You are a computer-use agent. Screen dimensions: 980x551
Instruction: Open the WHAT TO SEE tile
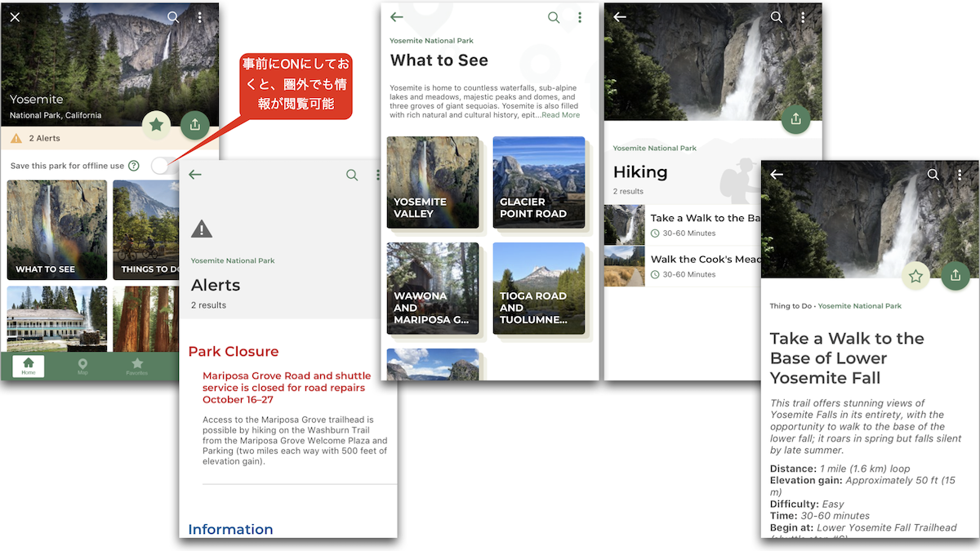[x=57, y=229]
